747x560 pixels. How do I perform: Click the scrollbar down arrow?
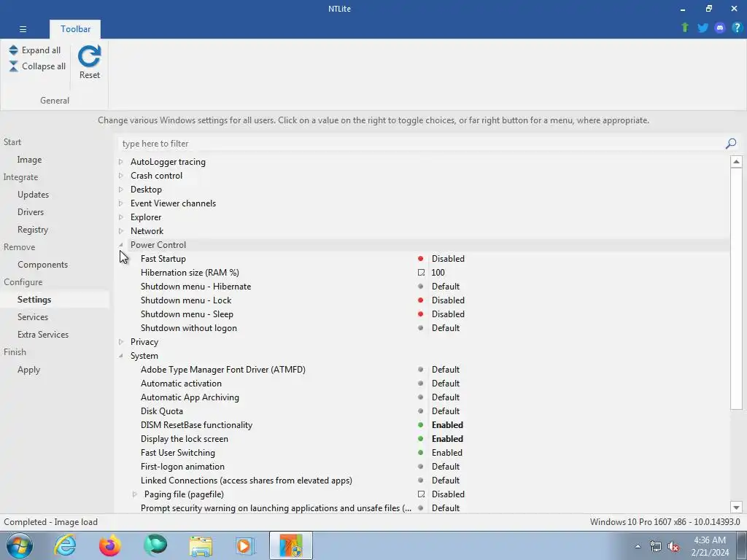click(x=736, y=507)
